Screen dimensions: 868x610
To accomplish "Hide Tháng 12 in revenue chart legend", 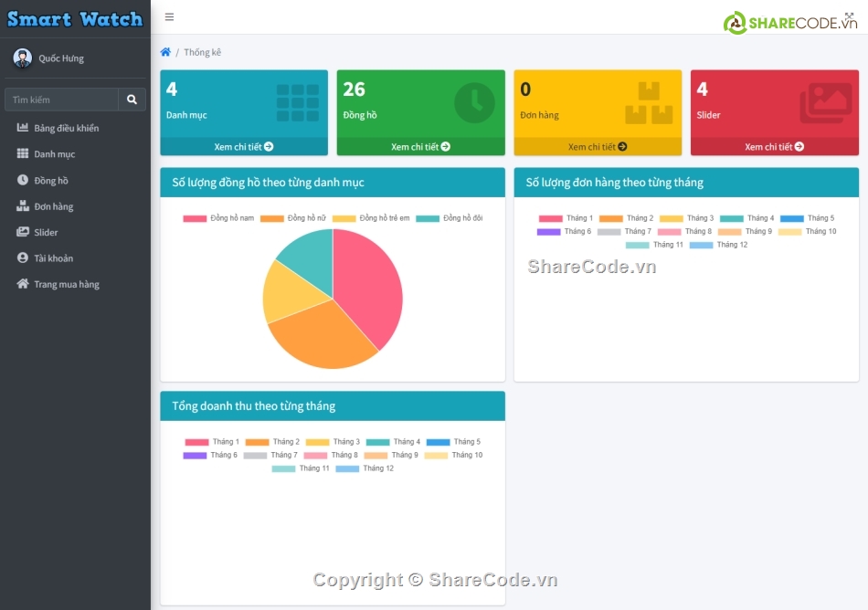I will tap(365, 468).
